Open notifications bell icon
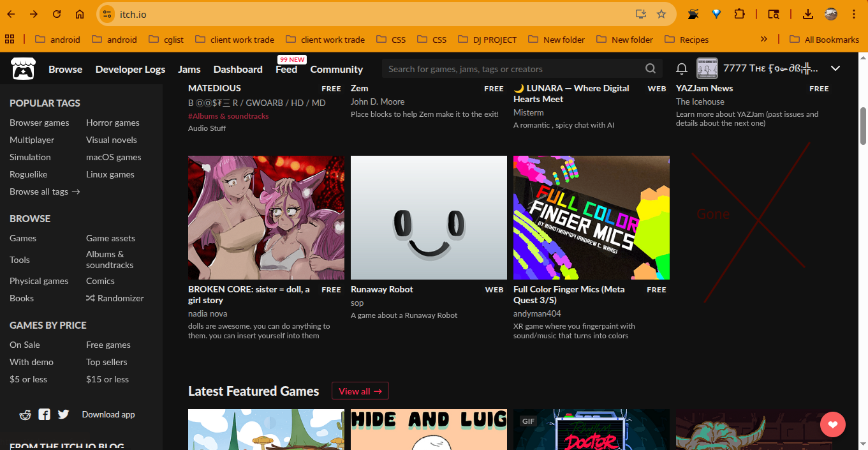The height and width of the screenshot is (450, 868). [682, 69]
